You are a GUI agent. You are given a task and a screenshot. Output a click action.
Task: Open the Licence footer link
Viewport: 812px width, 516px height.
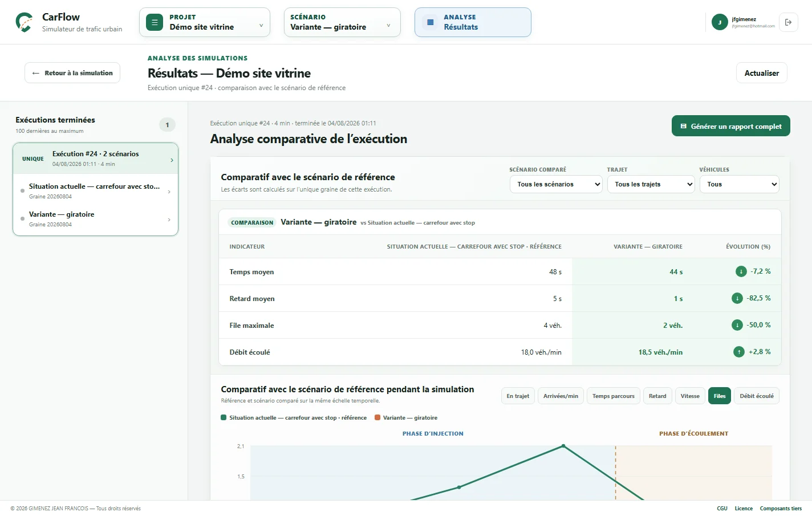[744, 508]
